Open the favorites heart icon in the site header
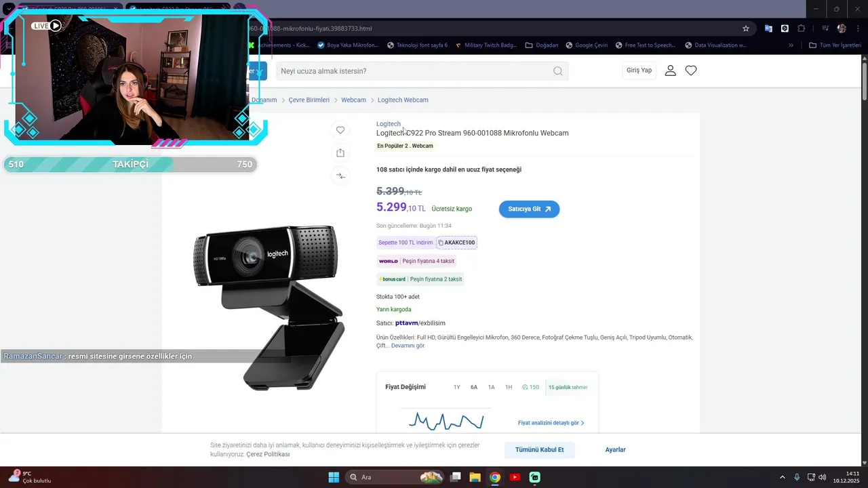The width and height of the screenshot is (868, 488). (x=691, y=70)
